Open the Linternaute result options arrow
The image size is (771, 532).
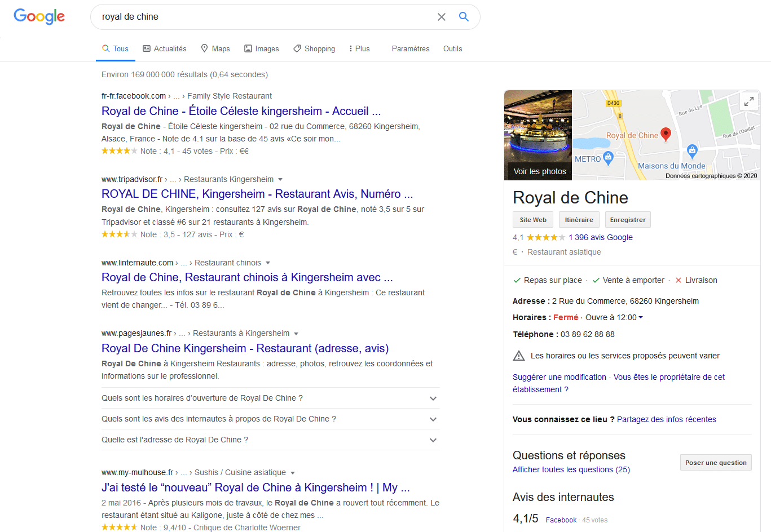[268, 263]
